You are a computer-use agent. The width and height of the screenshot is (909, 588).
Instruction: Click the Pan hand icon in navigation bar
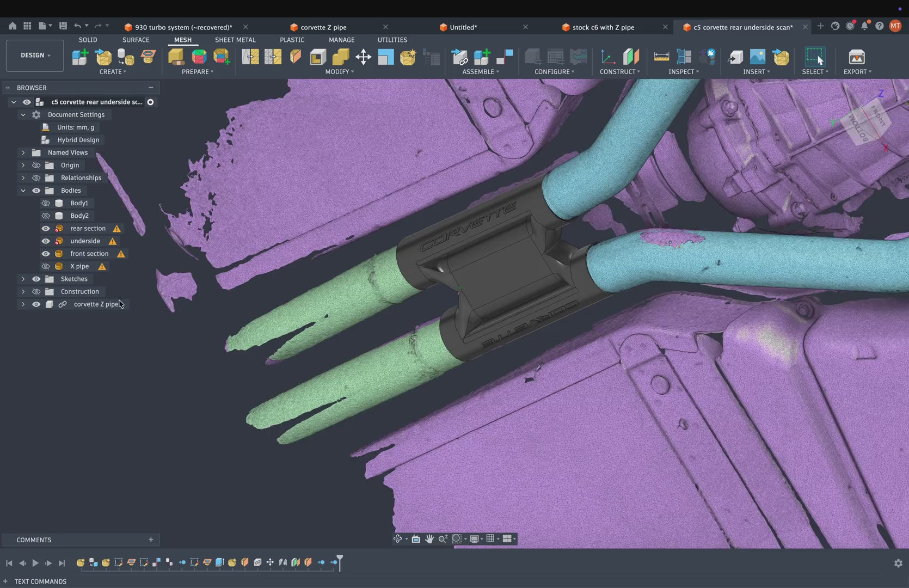[x=429, y=538]
